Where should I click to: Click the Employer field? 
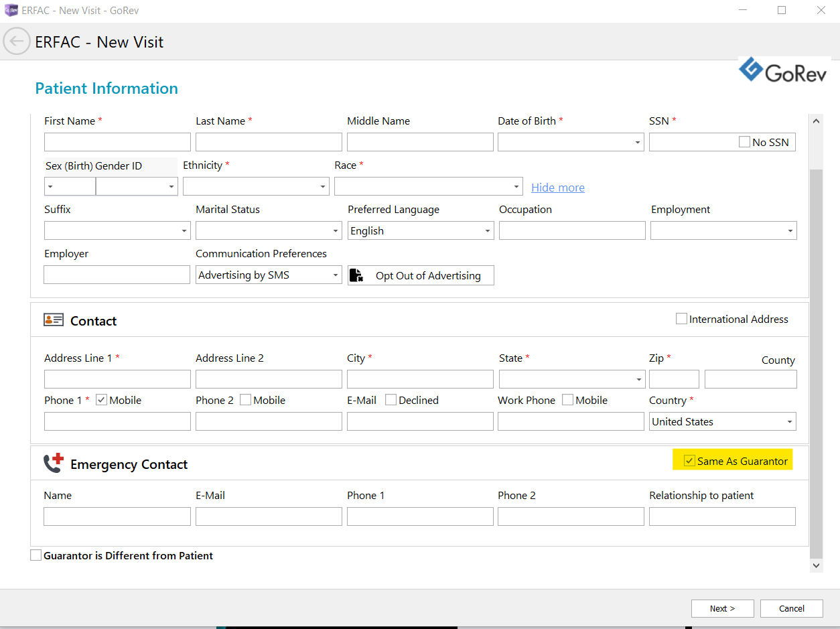coord(117,275)
